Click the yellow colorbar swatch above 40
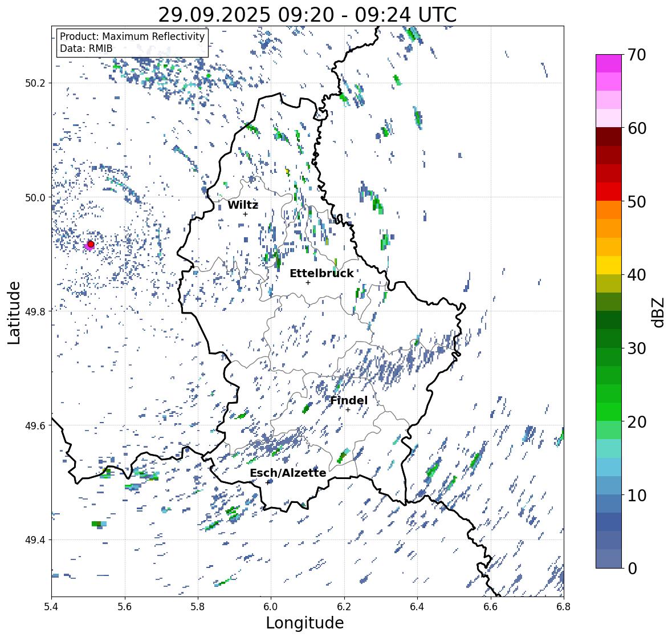The image size is (672, 637). (609, 265)
